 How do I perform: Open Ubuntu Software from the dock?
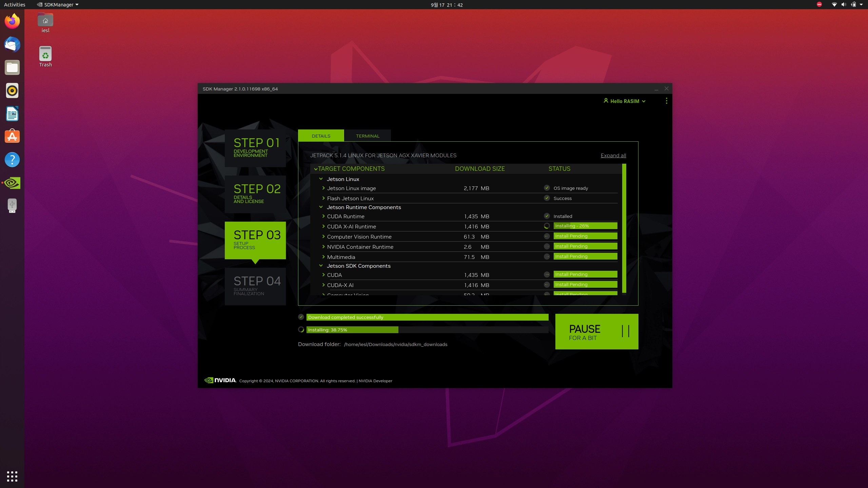click(x=12, y=137)
